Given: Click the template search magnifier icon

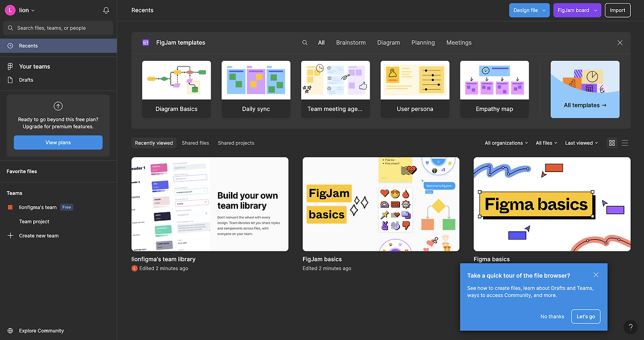Looking at the screenshot, I should (x=305, y=43).
